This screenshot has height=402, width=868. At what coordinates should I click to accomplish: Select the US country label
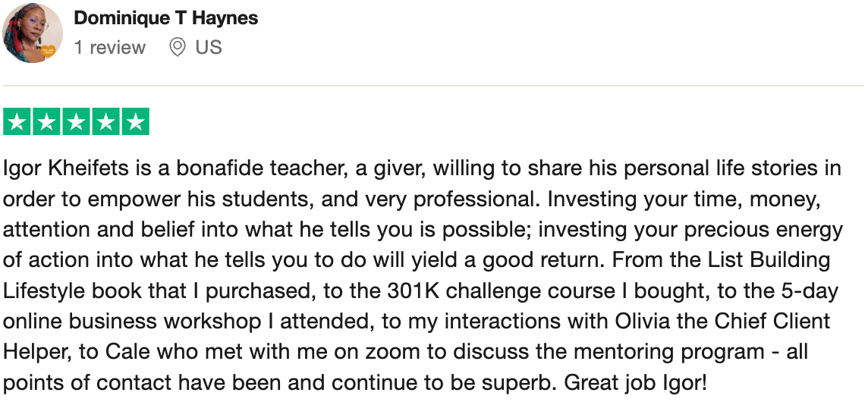[209, 48]
